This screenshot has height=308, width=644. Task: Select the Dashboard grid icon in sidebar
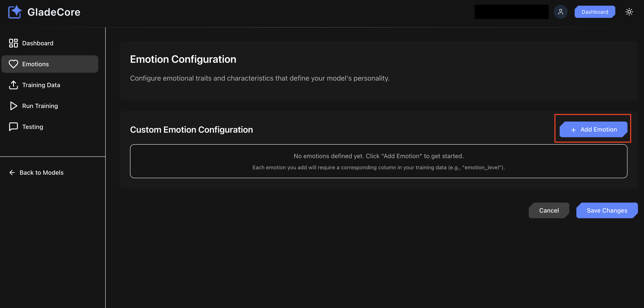(x=13, y=43)
